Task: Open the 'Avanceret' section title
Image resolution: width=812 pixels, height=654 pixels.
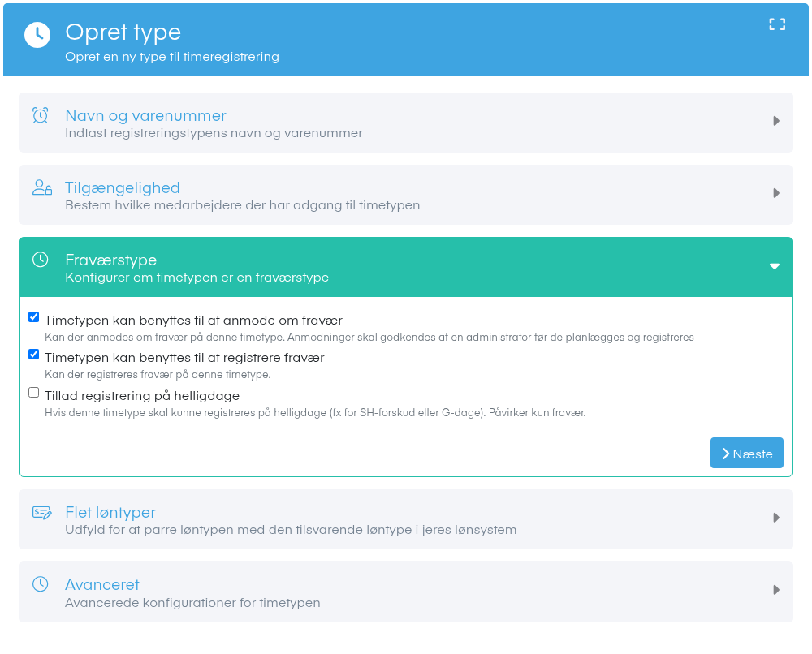Action: (102, 585)
